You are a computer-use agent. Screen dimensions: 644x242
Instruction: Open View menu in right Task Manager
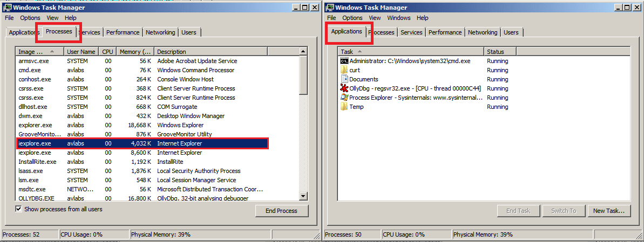[375, 18]
